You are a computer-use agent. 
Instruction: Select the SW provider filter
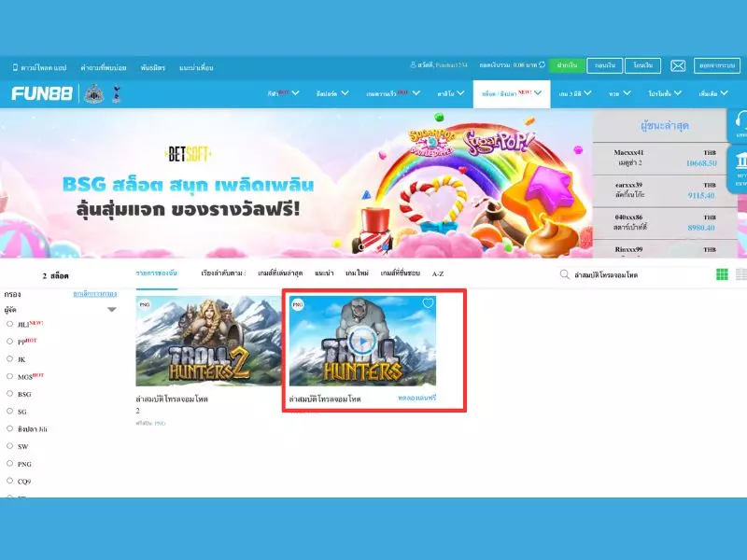pos(9,446)
